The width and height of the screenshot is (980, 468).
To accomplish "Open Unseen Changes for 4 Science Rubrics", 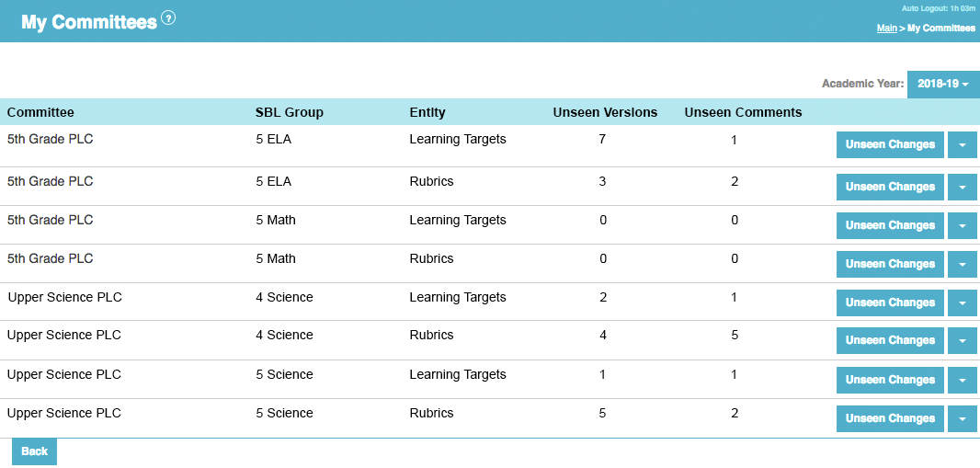I will (890, 340).
